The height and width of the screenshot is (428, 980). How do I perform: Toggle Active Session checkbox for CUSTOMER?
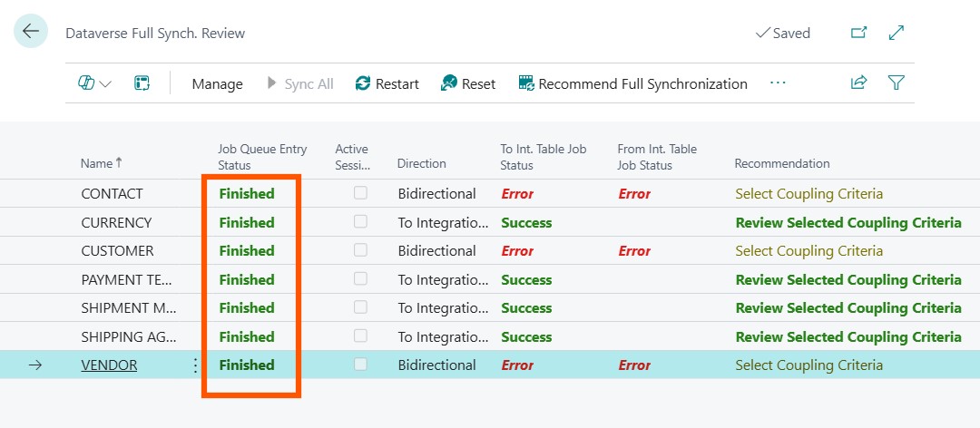pyautogui.click(x=361, y=250)
